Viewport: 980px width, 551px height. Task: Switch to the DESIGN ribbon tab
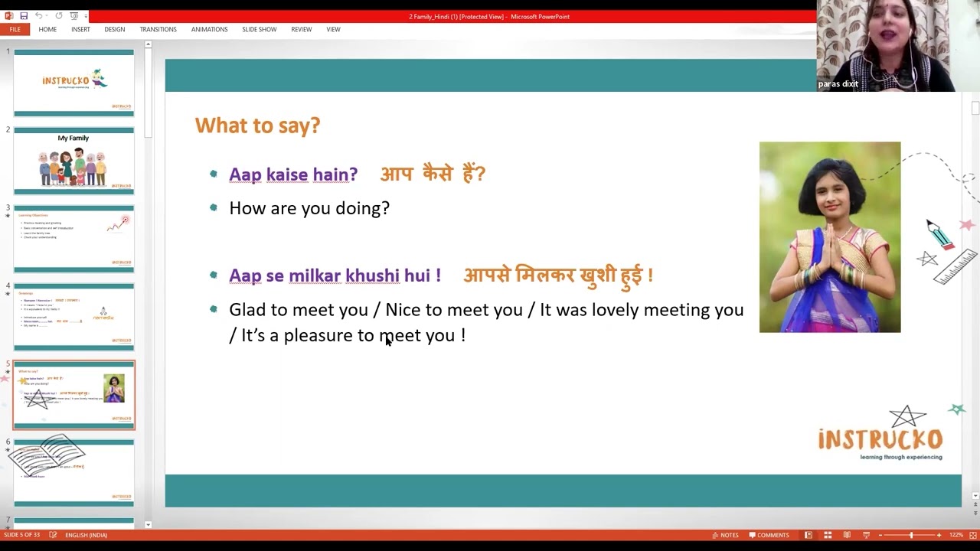tap(115, 29)
